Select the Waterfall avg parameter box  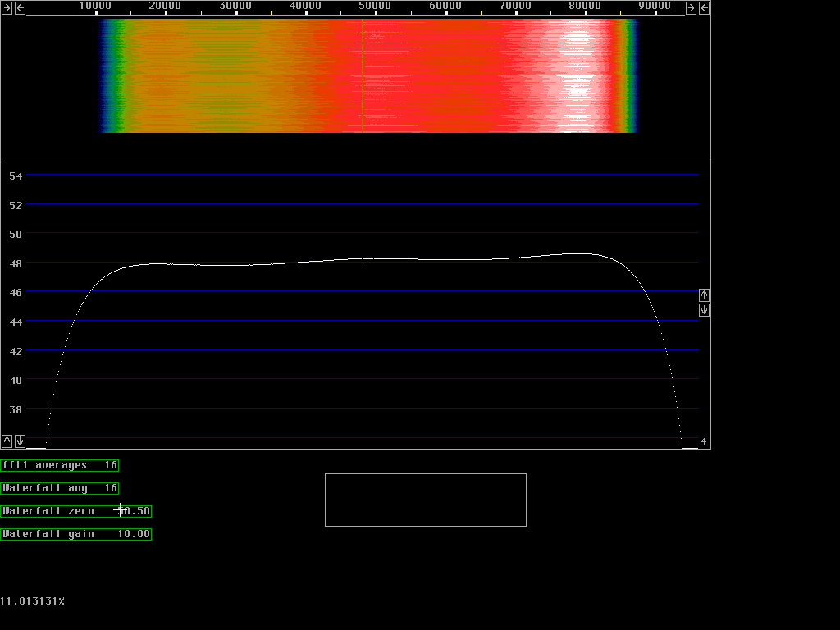pyautogui.click(x=59, y=488)
